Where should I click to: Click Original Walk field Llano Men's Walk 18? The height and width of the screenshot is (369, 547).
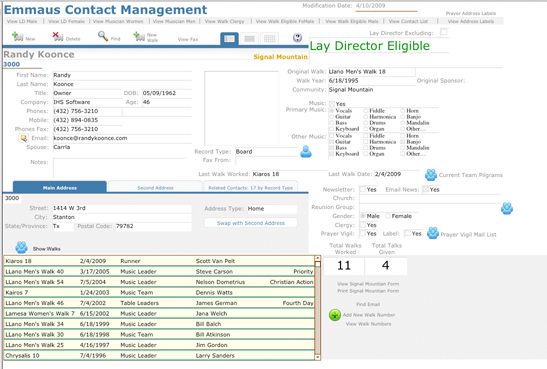tap(372, 72)
